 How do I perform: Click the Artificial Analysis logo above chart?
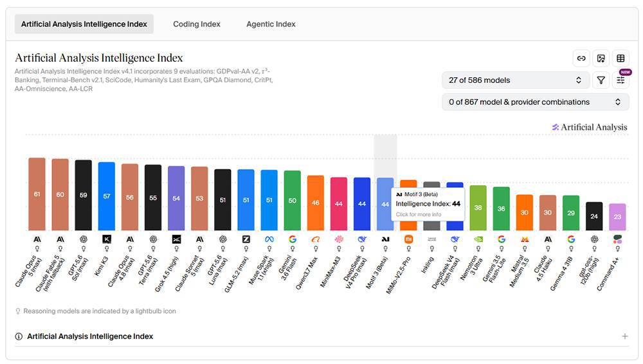pyautogui.click(x=590, y=127)
